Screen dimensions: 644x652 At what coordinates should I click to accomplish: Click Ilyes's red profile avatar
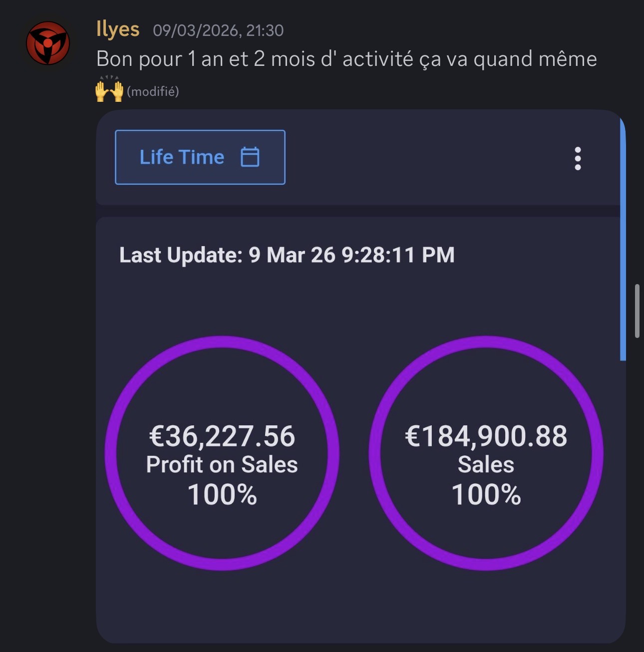(x=48, y=43)
